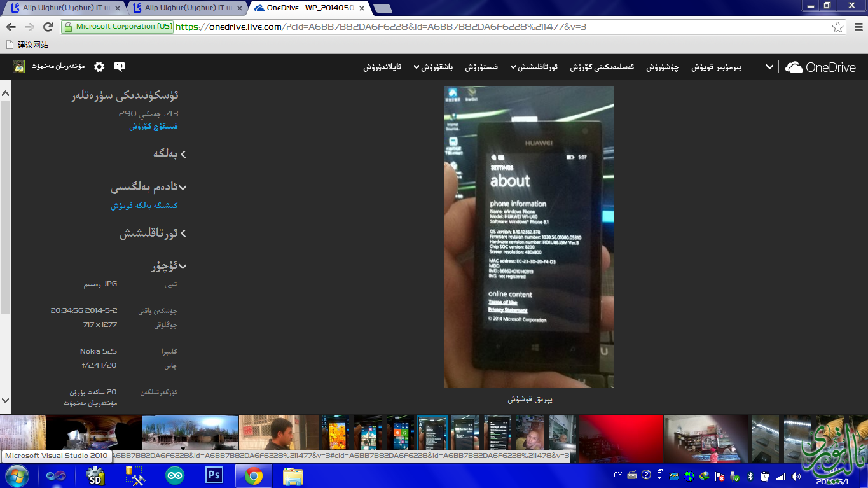Click the پىزىق قوشۇش caption below photo
The image size is (868, 488).
[530, 400]
